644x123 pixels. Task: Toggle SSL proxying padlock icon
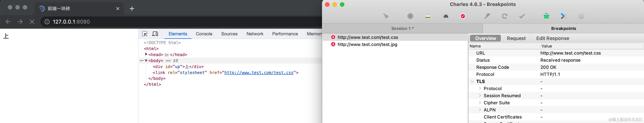428,16
